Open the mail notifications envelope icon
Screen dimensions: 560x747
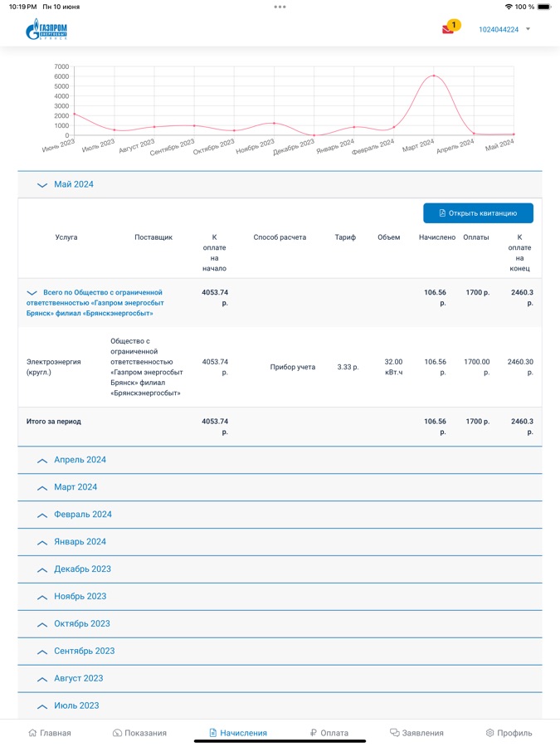(x=448, y=29)
